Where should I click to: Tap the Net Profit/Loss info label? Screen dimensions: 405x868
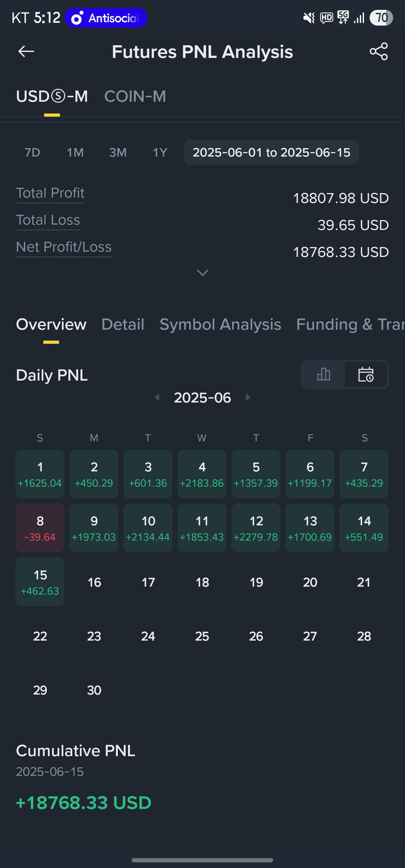click(64, 247)
